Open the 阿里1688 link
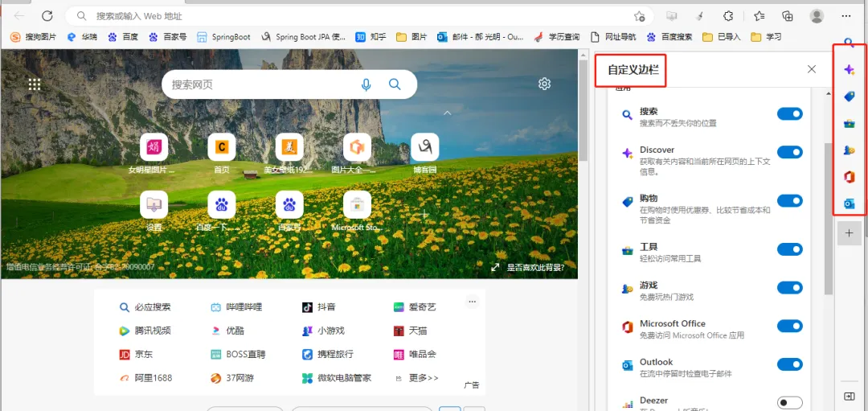 tap(145, 378)
